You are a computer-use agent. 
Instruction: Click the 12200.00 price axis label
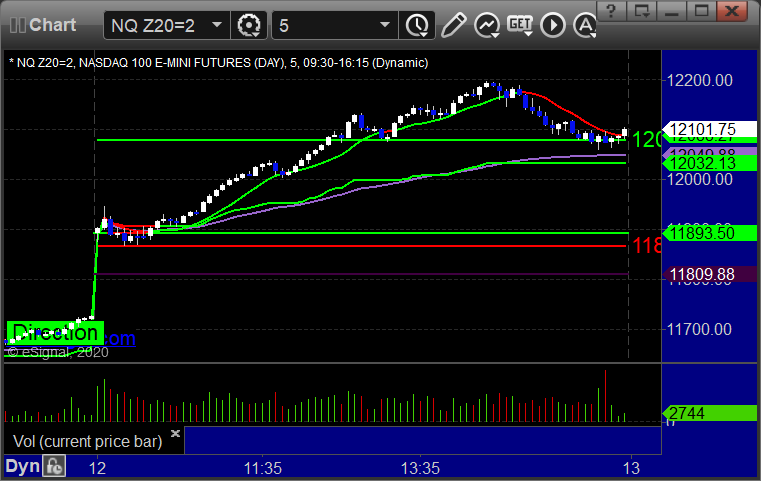(x=700, y=80)
